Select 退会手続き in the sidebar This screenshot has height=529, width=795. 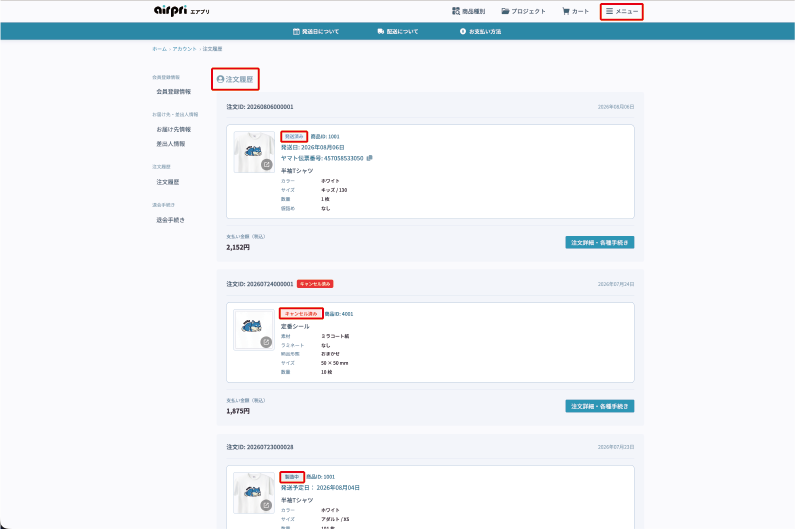tap(170, 220)
